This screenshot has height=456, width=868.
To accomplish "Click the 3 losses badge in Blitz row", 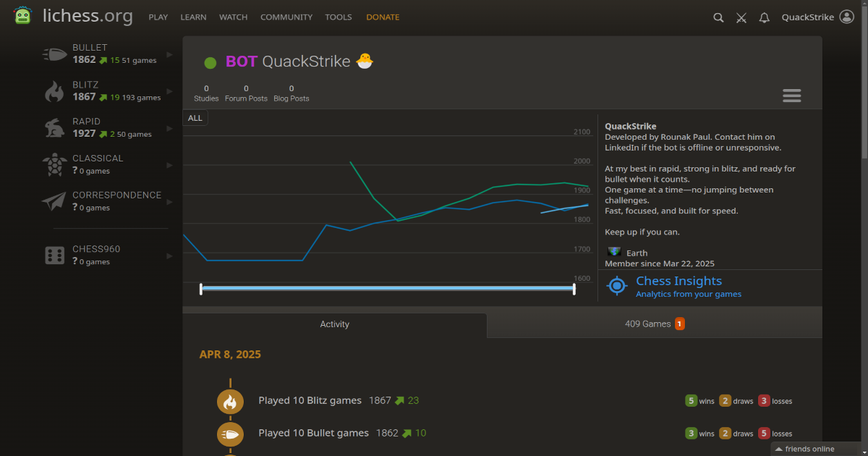I will (764, 401).
